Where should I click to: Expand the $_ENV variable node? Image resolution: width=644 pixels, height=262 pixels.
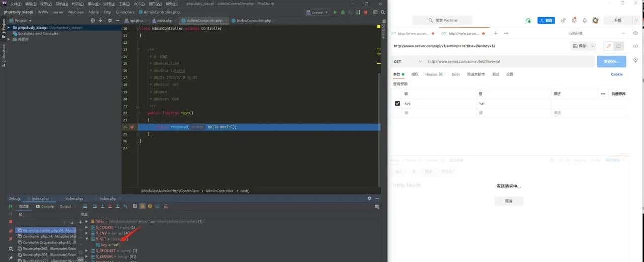pyautogui.click(x=86, y=233)
